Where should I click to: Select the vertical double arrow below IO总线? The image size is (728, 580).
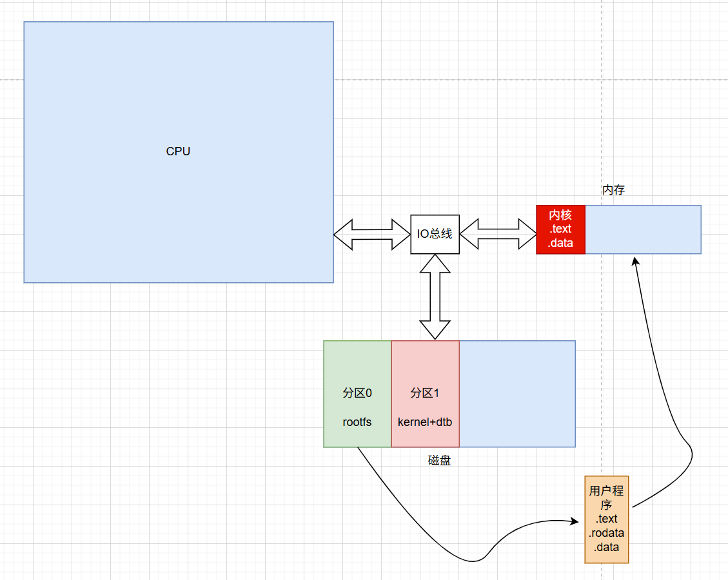435,297
